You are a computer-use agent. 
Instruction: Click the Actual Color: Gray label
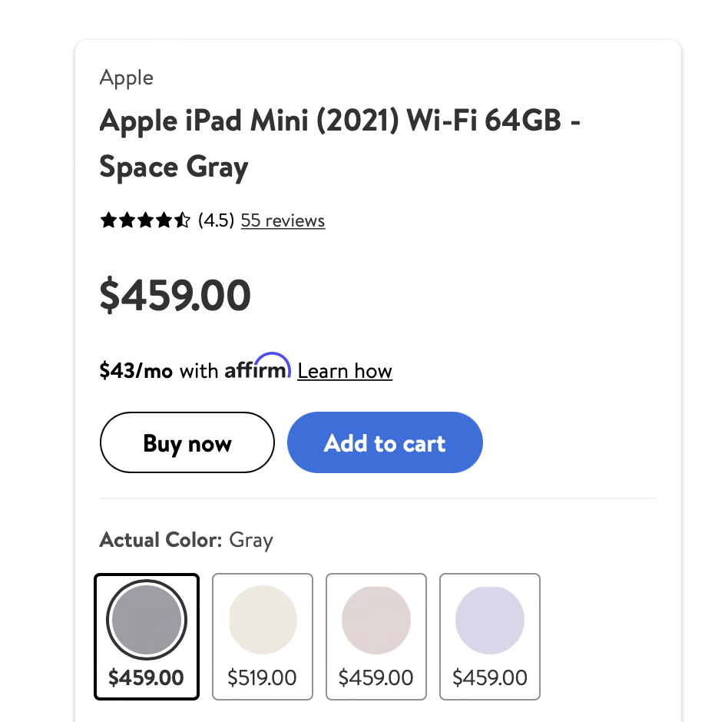186,540
